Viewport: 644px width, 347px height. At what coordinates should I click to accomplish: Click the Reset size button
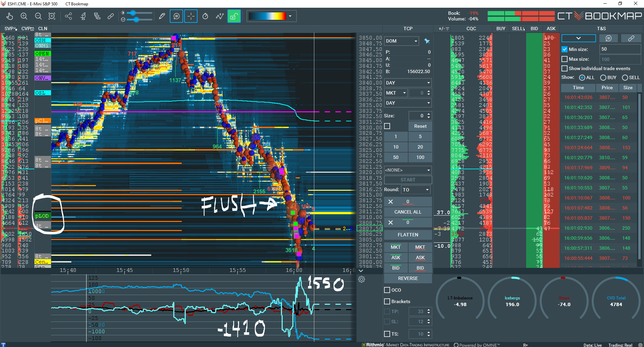click(420, 126)
